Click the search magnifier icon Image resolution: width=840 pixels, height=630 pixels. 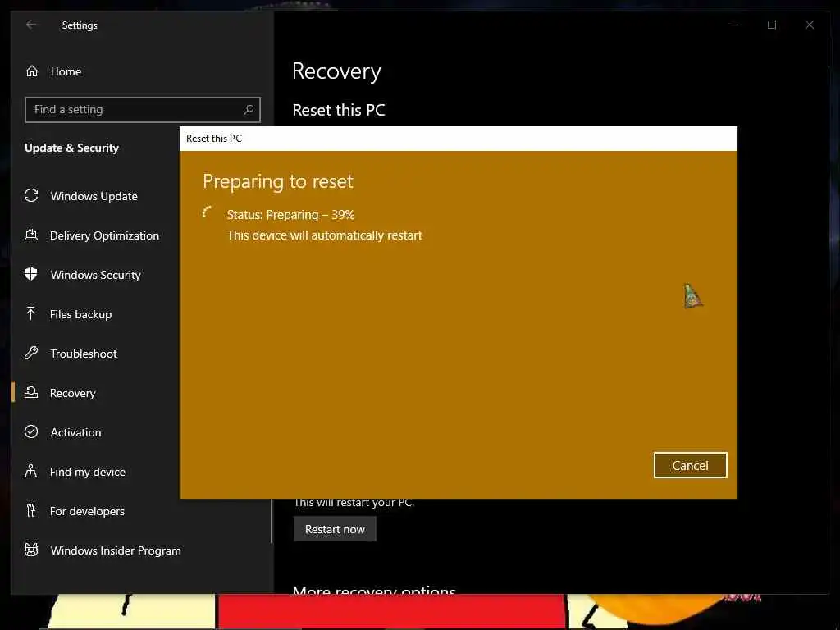click(x=249, y=110)
